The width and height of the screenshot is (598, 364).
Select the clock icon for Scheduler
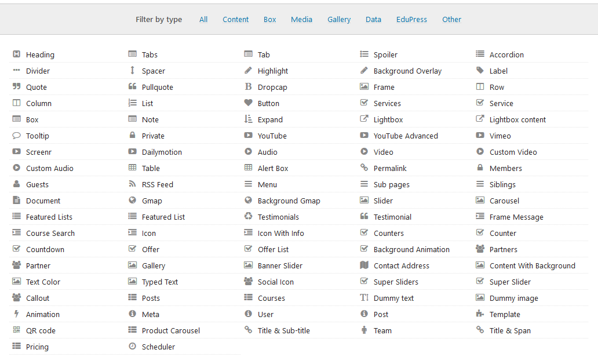pos(132,346)
